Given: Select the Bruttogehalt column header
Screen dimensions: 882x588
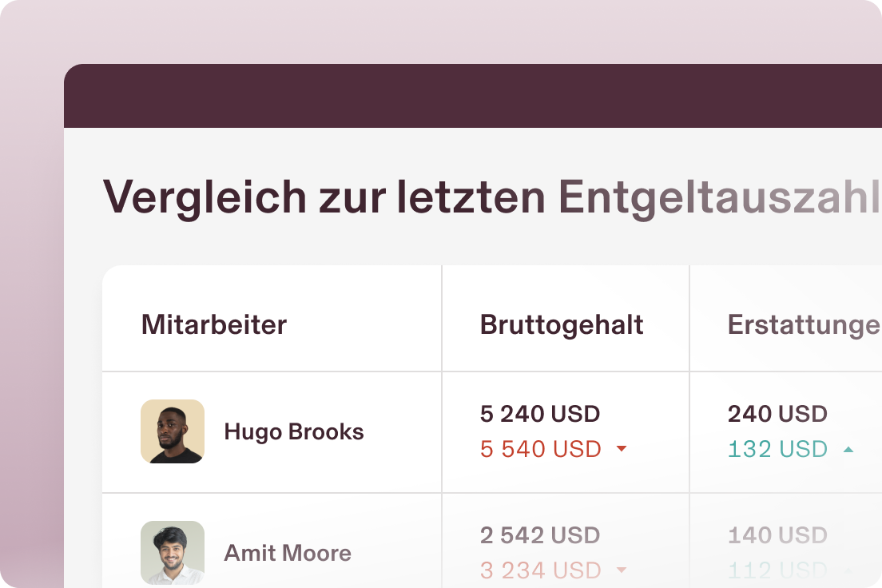Looking at the screenshot, I should [562, 324].
